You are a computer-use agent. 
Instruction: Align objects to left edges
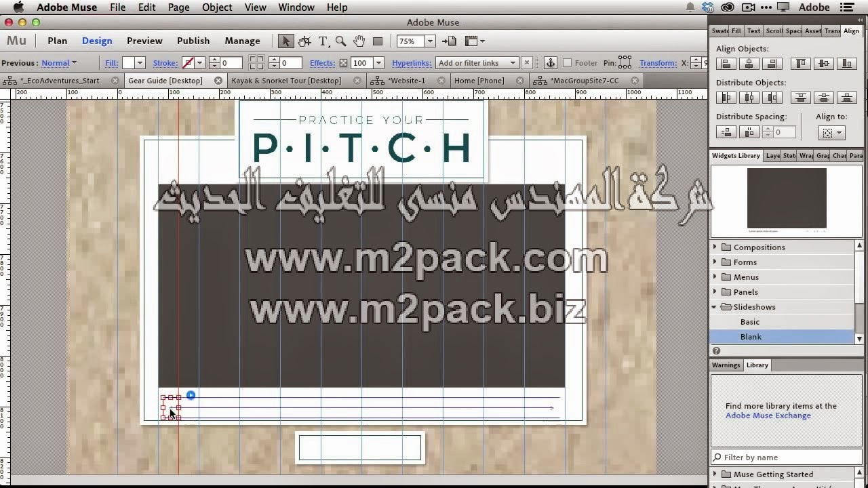click(726, 64)
